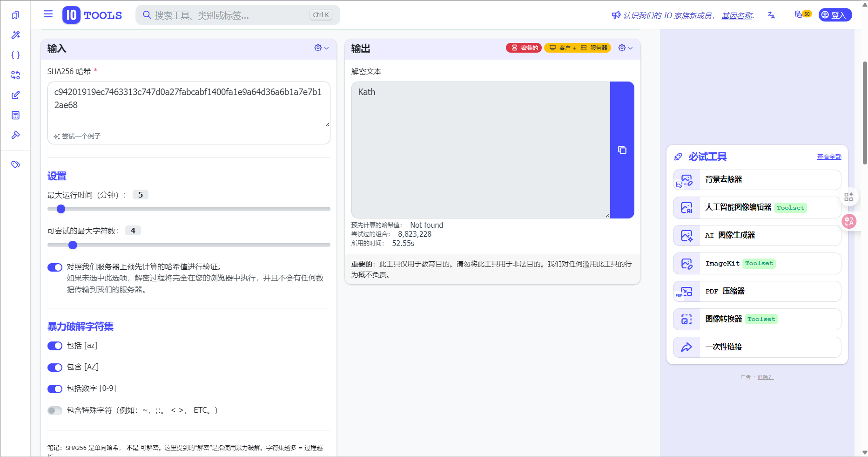Click the 查看全部 view all link

829,157
